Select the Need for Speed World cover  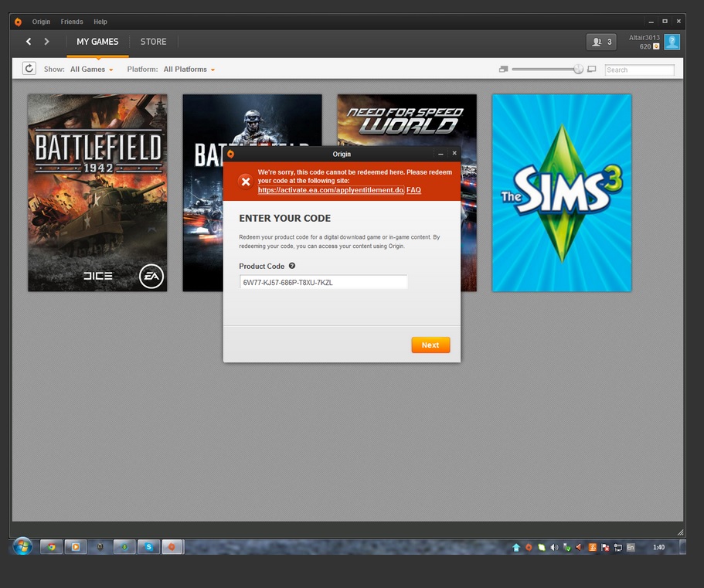click(406, 120)
